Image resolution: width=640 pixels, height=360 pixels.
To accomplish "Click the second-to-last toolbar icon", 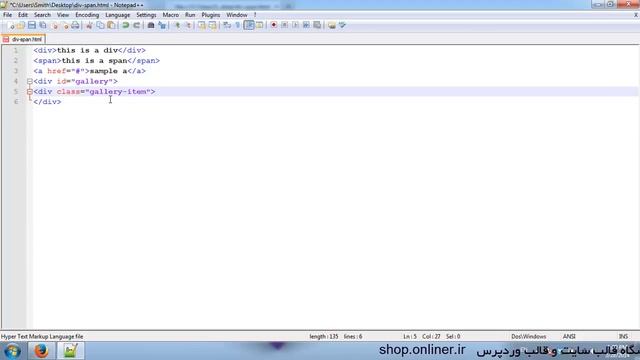I will pos(331,25).
